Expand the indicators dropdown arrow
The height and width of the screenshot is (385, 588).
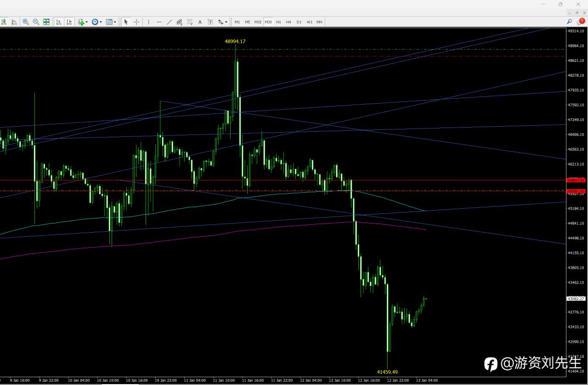[x=86, y=22]
